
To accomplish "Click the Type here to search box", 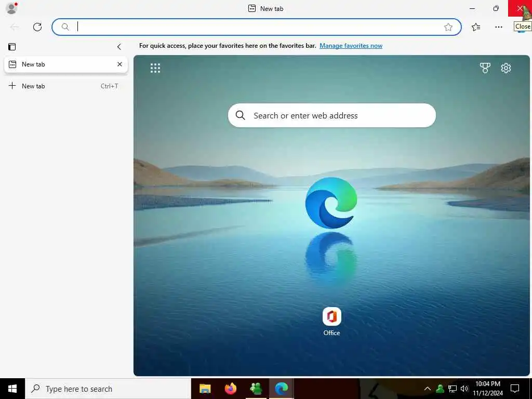I will tap(108, 389).
